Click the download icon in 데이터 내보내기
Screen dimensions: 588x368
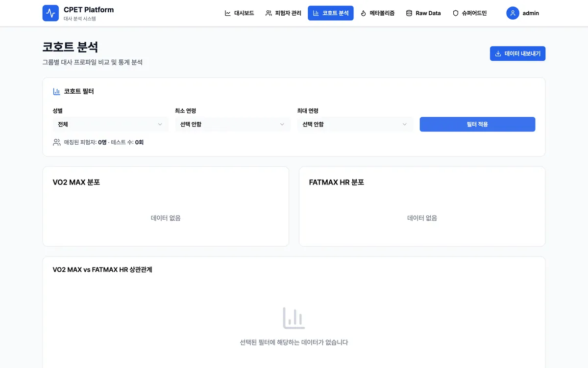(498, 54)
